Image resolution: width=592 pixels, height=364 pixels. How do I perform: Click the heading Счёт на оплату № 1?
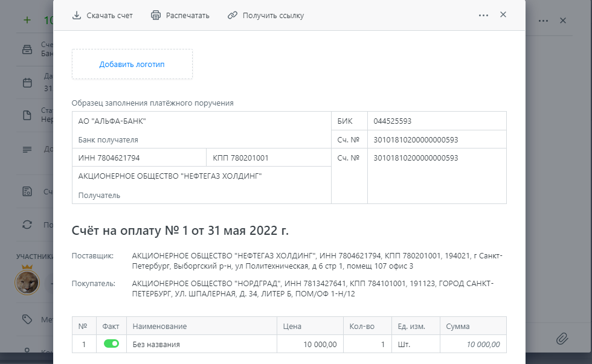coord(180,231)
